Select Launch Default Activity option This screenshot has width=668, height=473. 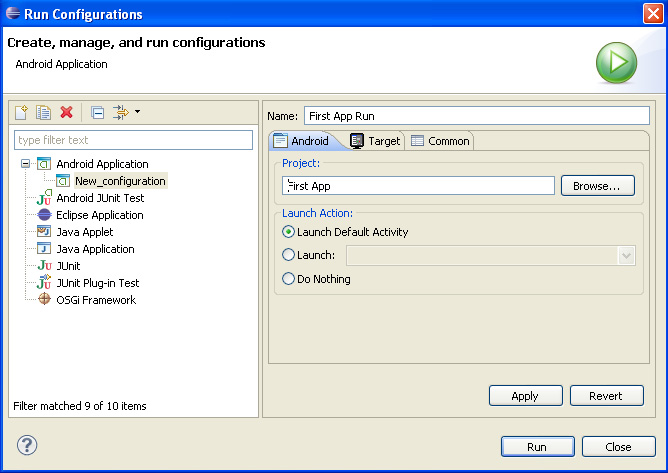click(289, 232)
